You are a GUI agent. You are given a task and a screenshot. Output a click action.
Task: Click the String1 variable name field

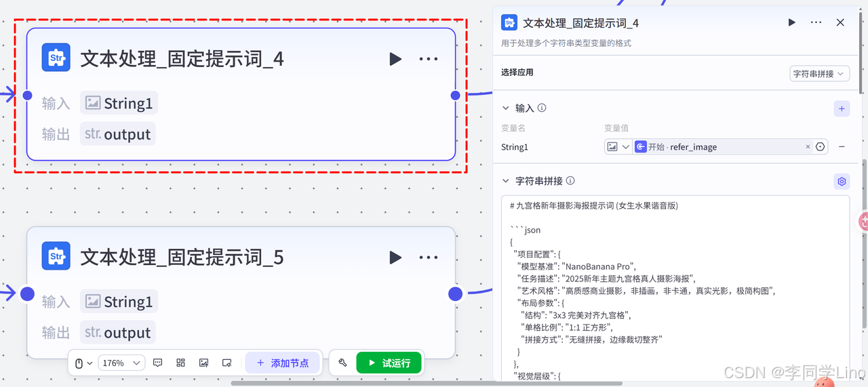(515, 147)
